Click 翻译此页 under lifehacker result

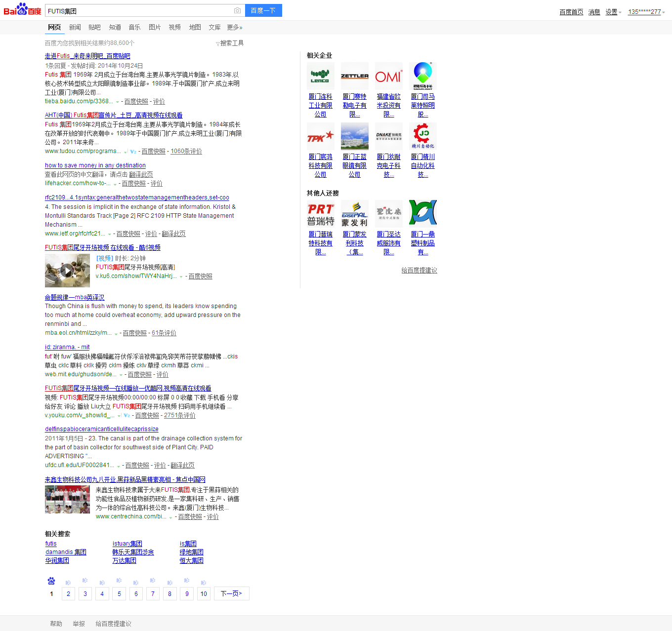[x=141, y=174]
